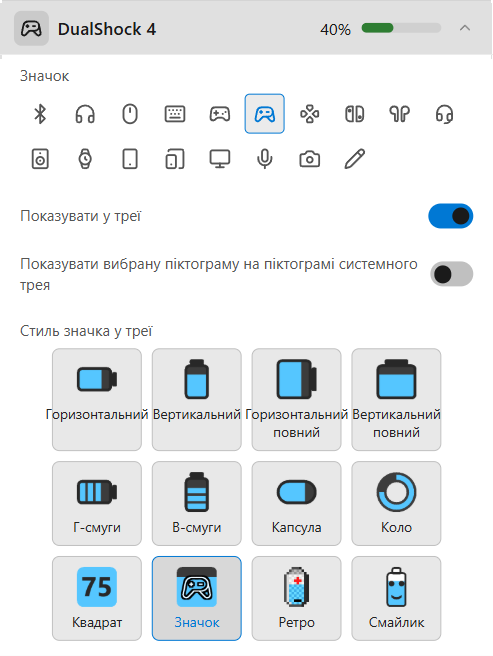Click the selected 'Значок' style tile
The height and width of the screenshot is (656, 493).
197,598
